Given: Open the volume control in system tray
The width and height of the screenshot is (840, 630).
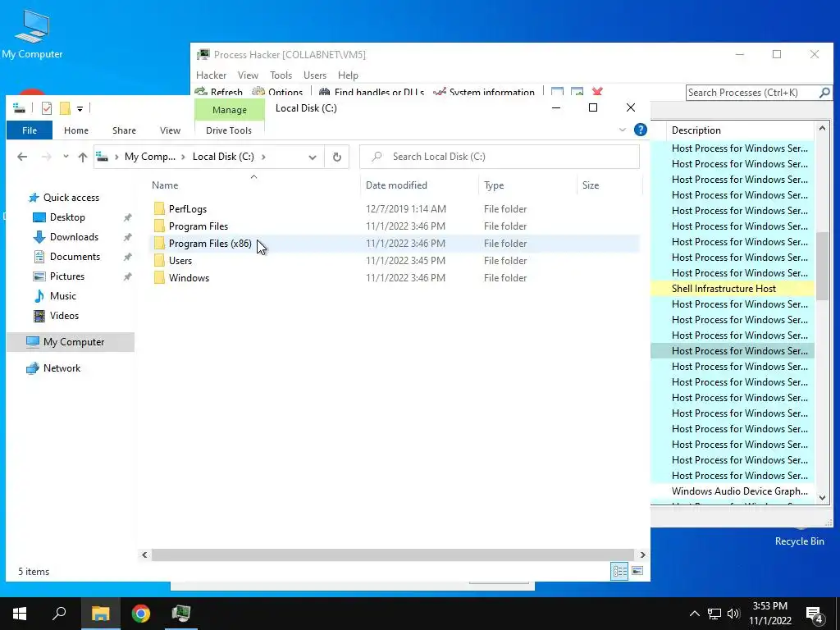Looking at the screenshot, I should [733, 614].
